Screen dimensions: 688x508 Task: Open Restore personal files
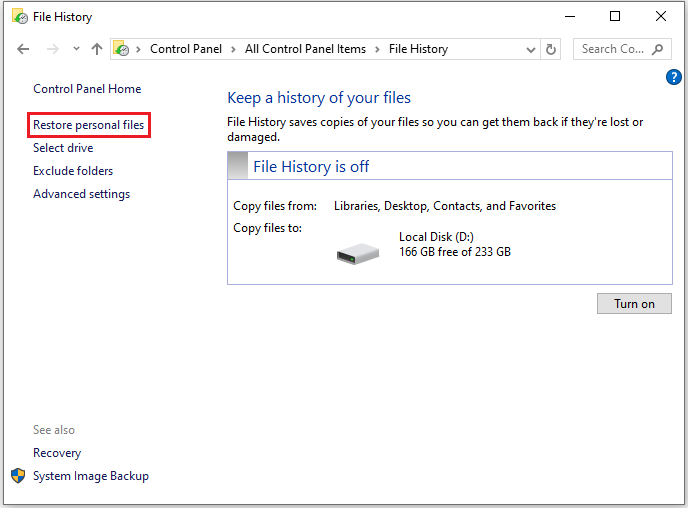[89, 125]
